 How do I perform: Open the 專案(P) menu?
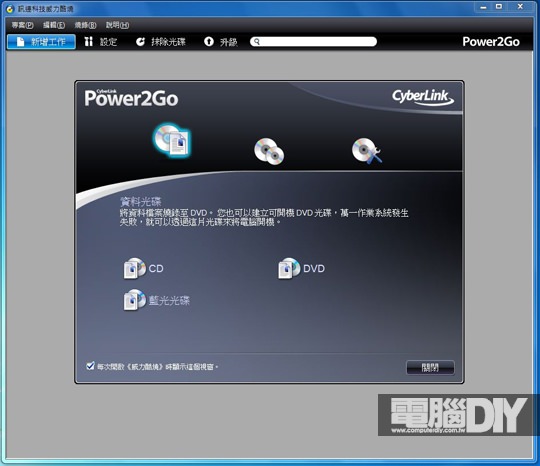coord(22,25)
